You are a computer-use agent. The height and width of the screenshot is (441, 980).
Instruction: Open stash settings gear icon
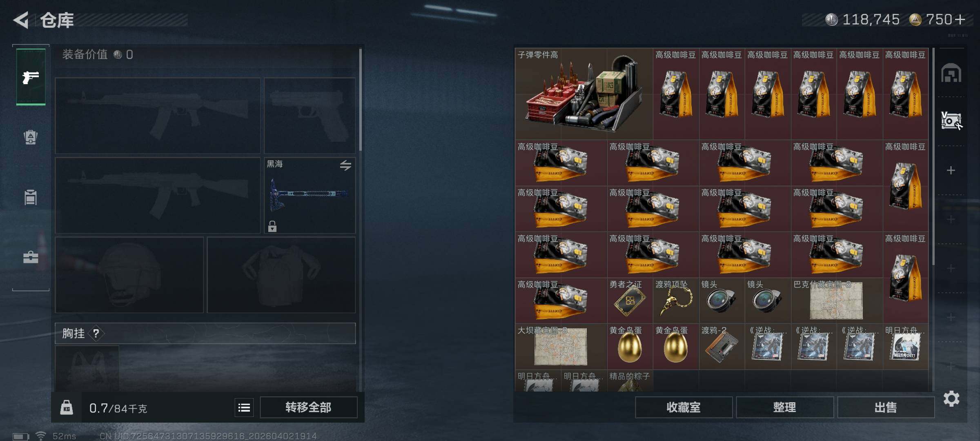pyautogui.click(x=951, y=399)
